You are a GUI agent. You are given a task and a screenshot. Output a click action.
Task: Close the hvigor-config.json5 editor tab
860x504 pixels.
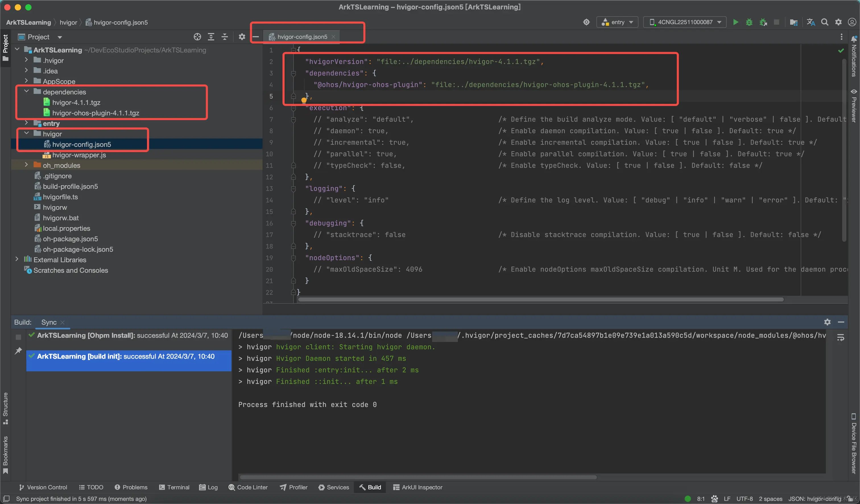(x=333, y=37)
